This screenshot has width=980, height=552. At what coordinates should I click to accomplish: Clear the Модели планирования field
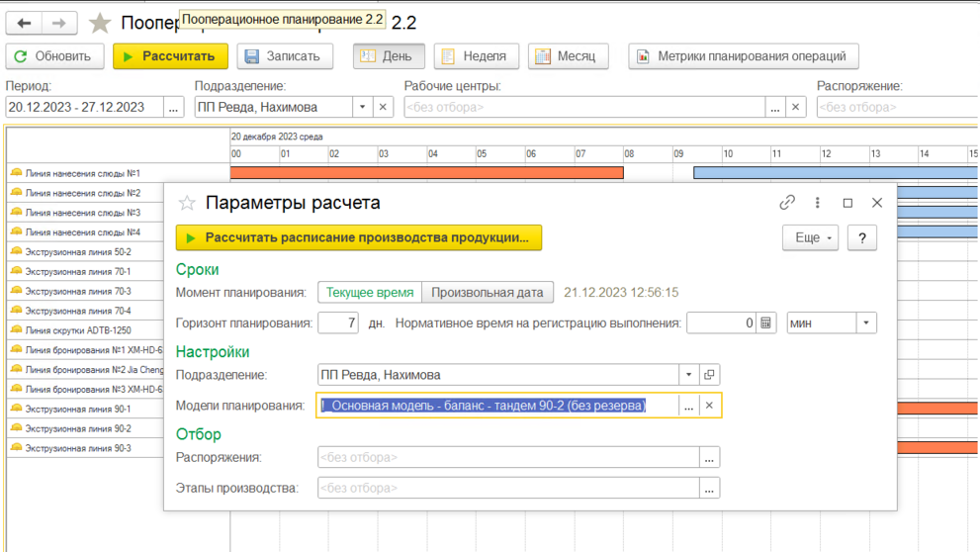click(709, 406)
